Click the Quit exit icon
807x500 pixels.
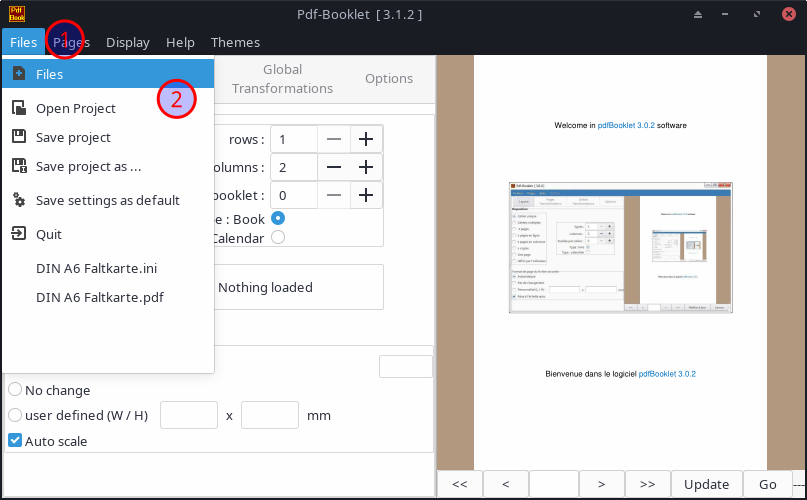pos(18,234)
